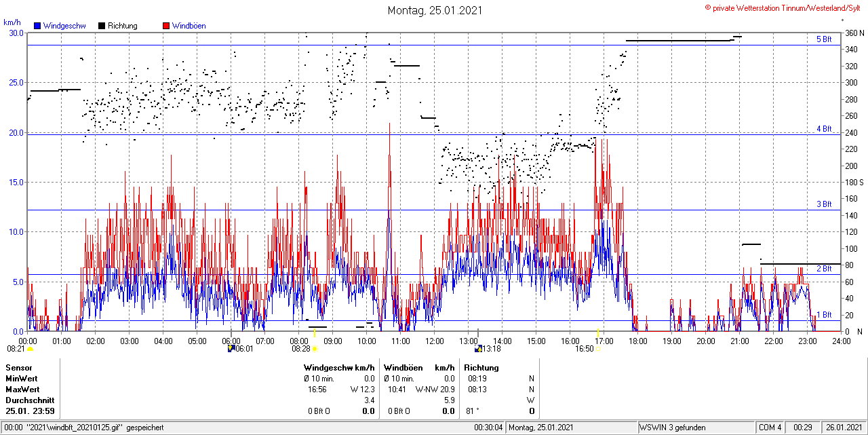Click the 3 Bft scale label
868x435 pixels.
[824, 204]
